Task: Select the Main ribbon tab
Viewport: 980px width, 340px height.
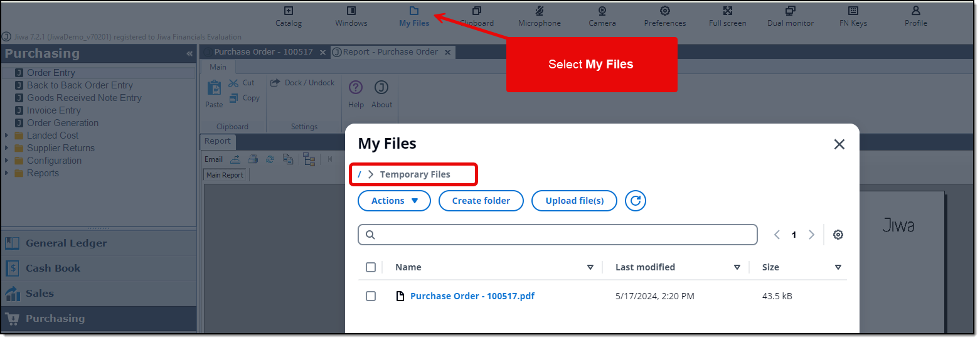Action: pos(218,67)
